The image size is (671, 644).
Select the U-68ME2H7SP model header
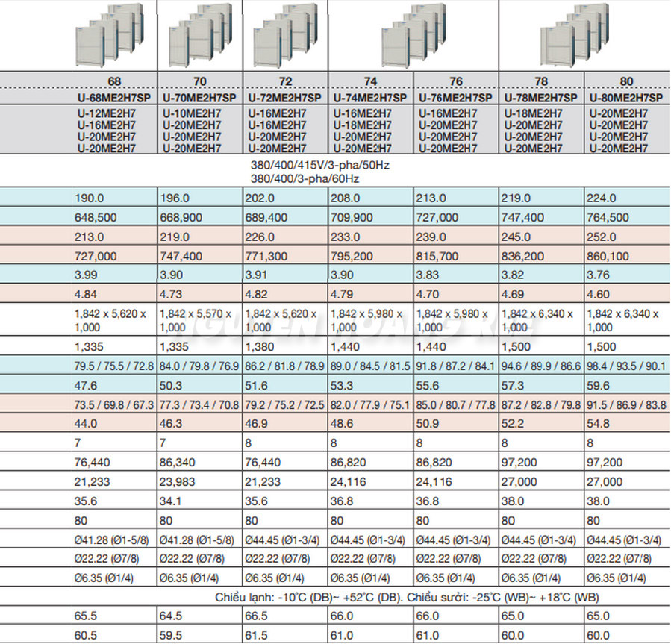tap(114, 98)
